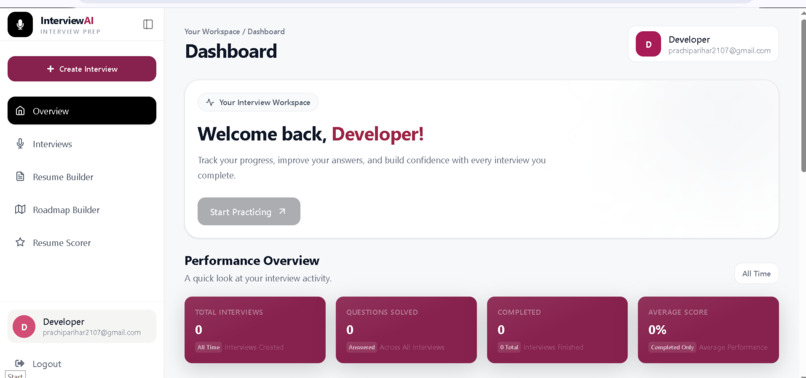Image resolution: width=806 pixels, height=378 pixels.
Task: Click the InterviewAI microphone logo
Action: click(20, 25)
